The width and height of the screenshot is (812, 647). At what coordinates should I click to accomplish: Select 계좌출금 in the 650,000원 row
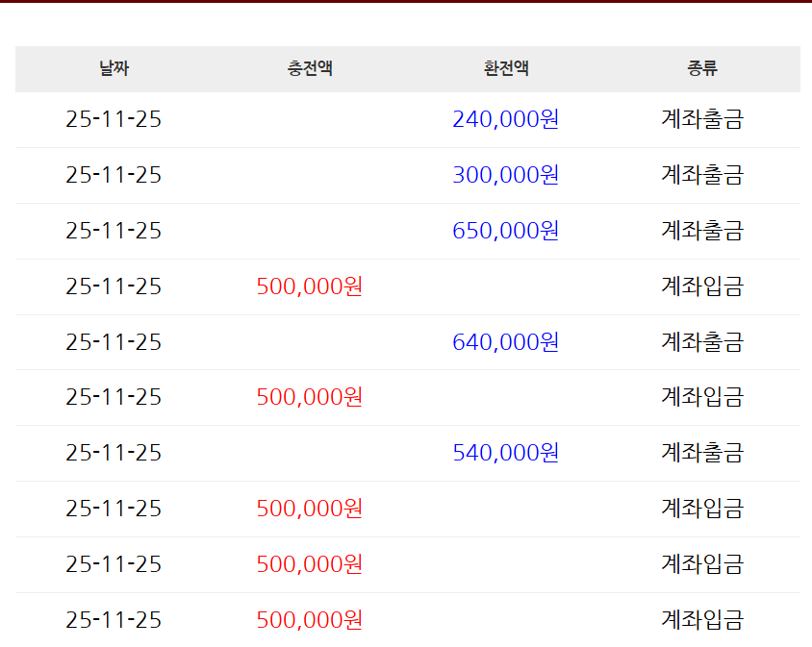[702, 231]
